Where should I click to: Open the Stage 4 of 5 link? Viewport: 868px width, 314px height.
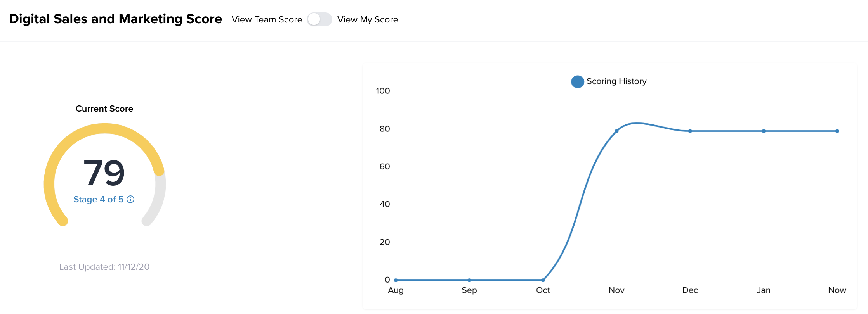pos(98,199)
